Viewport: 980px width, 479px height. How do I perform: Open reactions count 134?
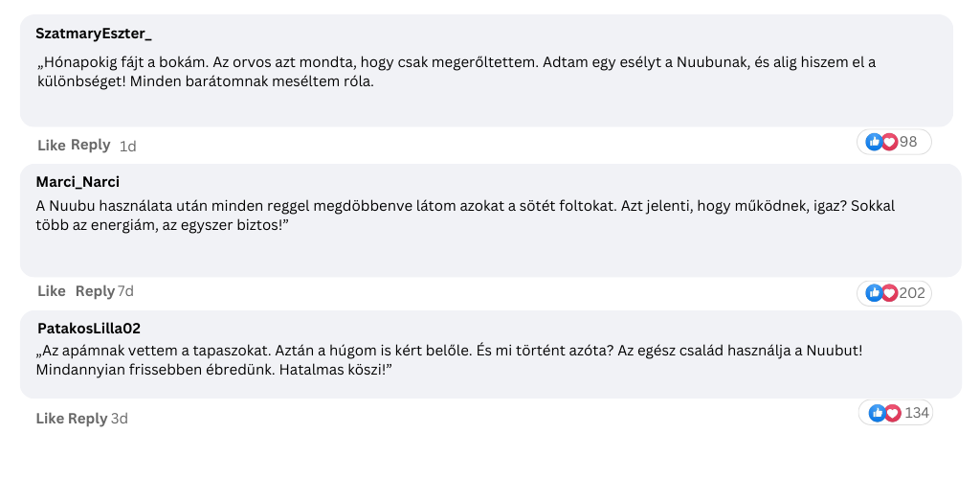pos(917,413)
